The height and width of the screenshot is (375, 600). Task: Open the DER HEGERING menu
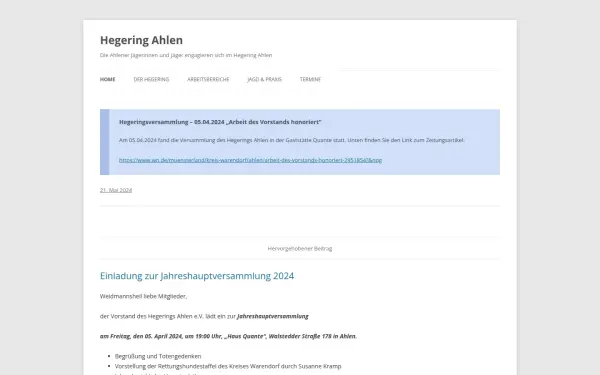(151, 79)
